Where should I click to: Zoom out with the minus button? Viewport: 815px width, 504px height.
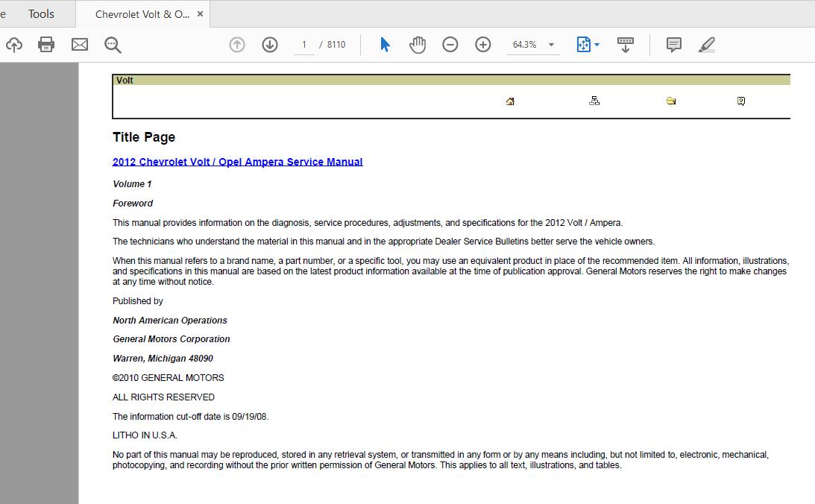[450, 45]
